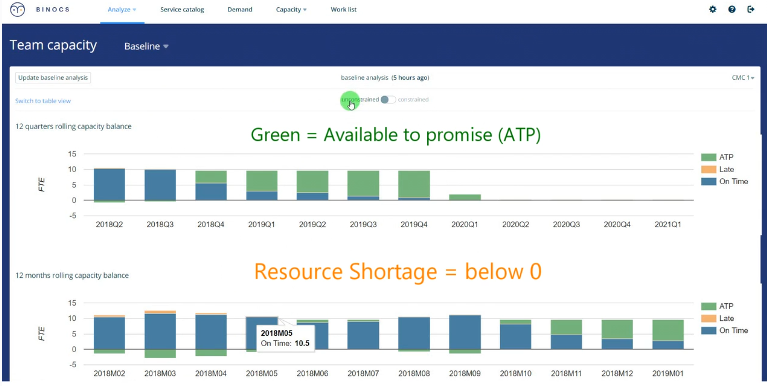Click the 2018M05 On Time tooltip
The height and width of the screenshot is (386, 767).
point(286,338)
